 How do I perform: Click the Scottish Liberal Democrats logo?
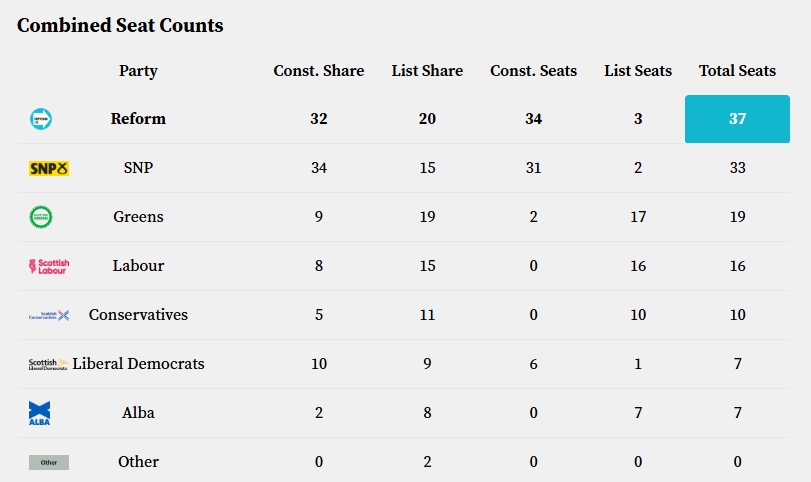pos(48,364)
